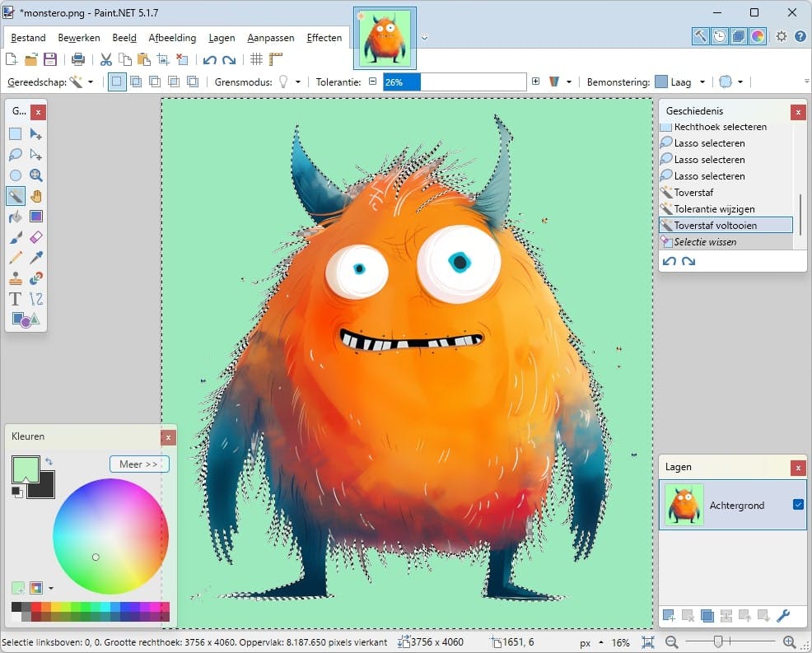The width and height of the screenshot is (812, 653).
Task: Open the Grensmodus dropdown arrow
Action: coord(298,82)
